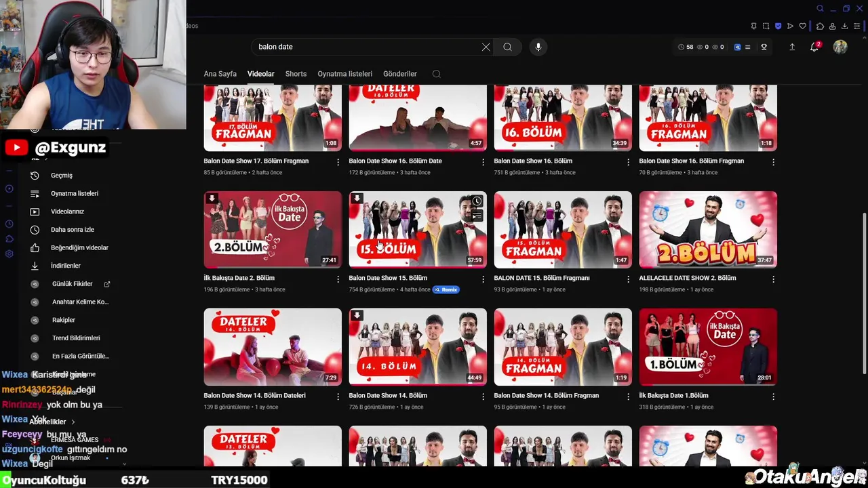Click the browser snapshot icon
The width and height of the screenshot is (868, 488).
[766, 26]
